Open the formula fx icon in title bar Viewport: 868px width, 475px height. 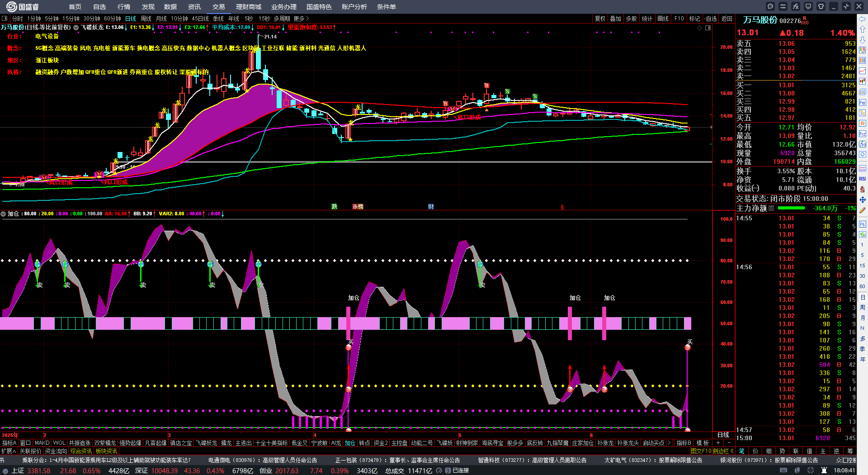(796, 6)
